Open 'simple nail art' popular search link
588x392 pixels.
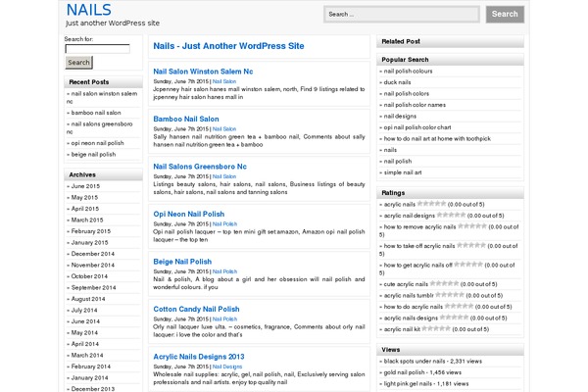pyautogui.click(x=403, y=171)
